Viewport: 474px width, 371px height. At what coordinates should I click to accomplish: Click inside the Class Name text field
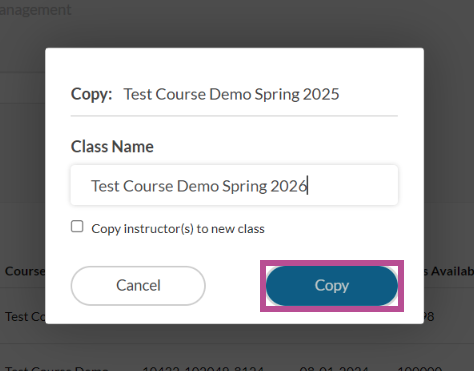click(x=234, y=185)
